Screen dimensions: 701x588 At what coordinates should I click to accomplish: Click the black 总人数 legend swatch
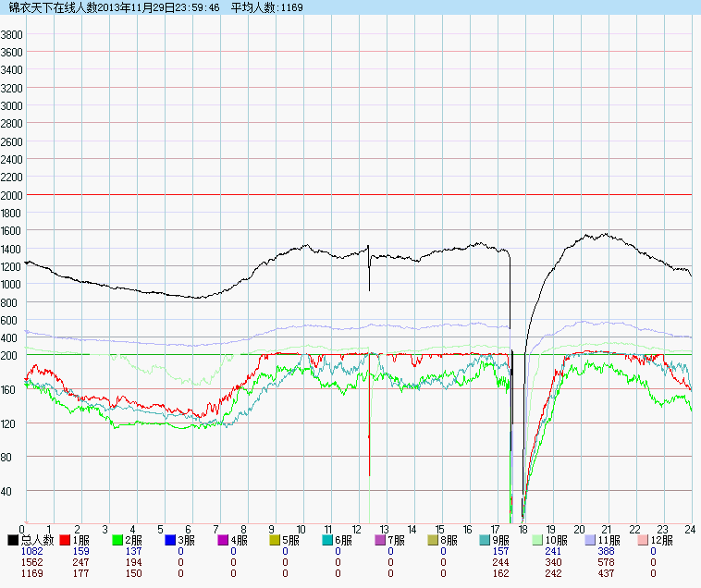click(13, 540)
